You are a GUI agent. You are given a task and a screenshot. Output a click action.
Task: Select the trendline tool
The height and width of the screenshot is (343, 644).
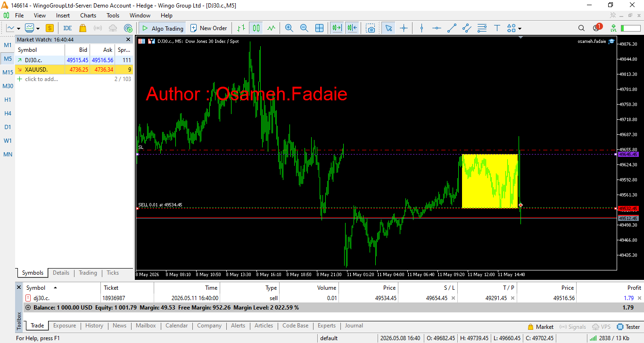(x=452, y=28)
